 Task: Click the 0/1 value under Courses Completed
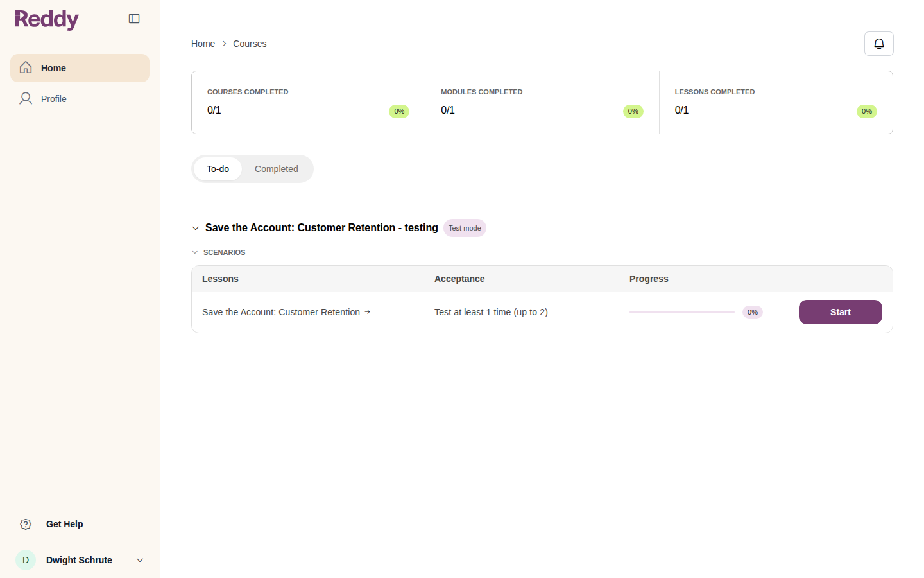(x=214, y=110)
